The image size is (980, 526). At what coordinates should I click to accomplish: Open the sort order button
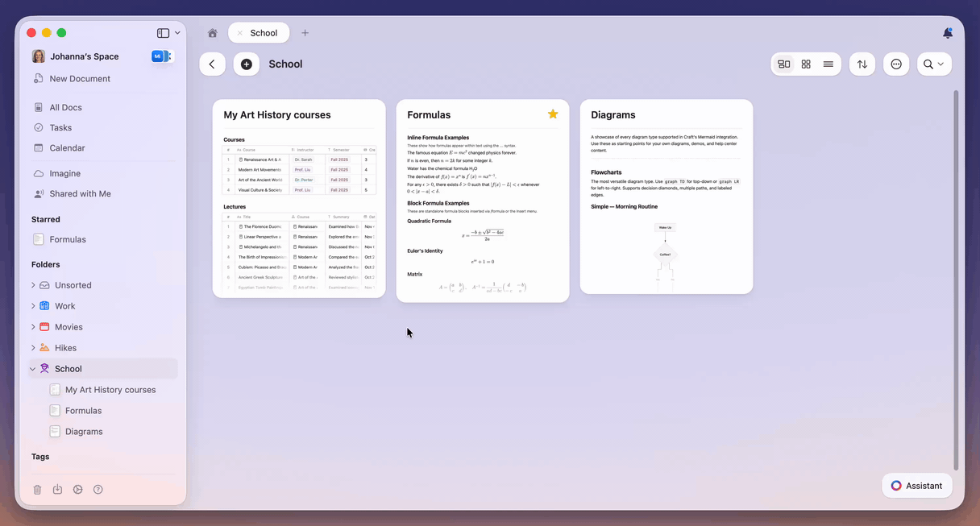point(862,64)
